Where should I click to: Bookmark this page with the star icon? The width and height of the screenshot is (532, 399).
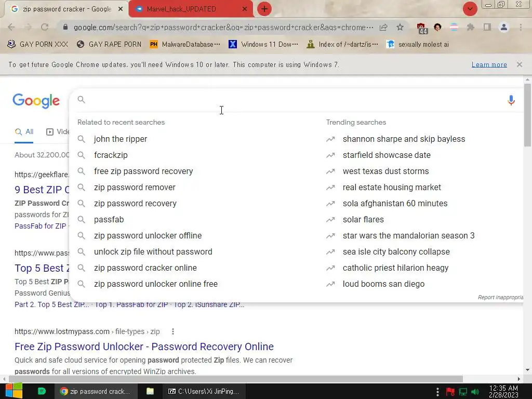400,27
